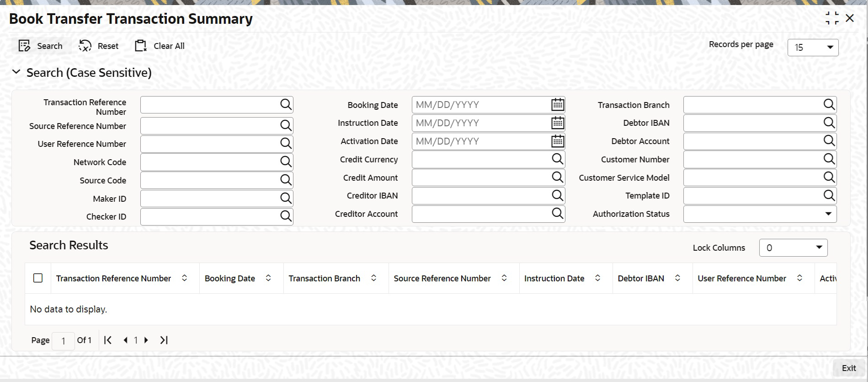Screen dimensions: 868x382
Task: Click the Exit button
Action: (849, 368)
